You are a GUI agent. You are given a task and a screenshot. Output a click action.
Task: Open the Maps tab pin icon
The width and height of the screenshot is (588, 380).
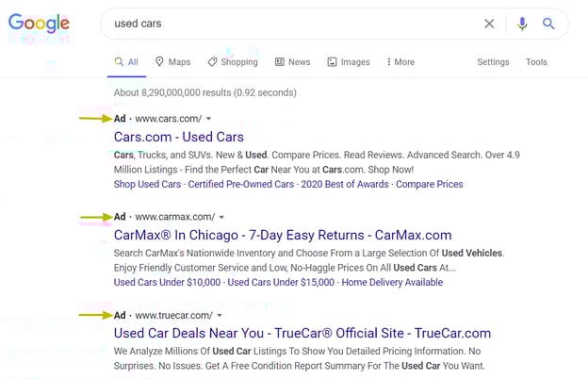[159, 61]
